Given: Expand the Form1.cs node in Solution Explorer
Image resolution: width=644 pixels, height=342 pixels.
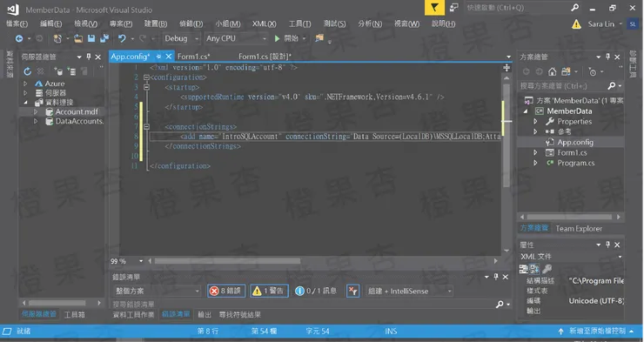Looking at the screenshot, I should tap(535, 153).
